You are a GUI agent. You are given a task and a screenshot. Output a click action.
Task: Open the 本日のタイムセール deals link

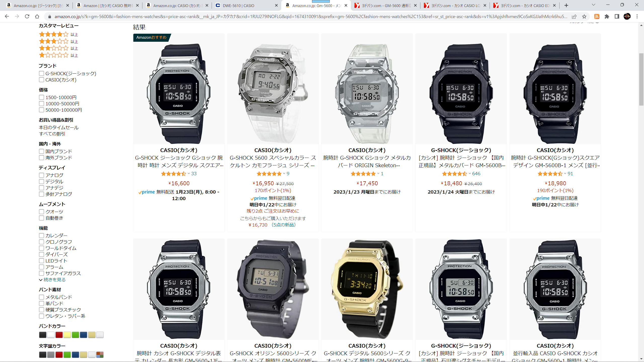point(59,127)
